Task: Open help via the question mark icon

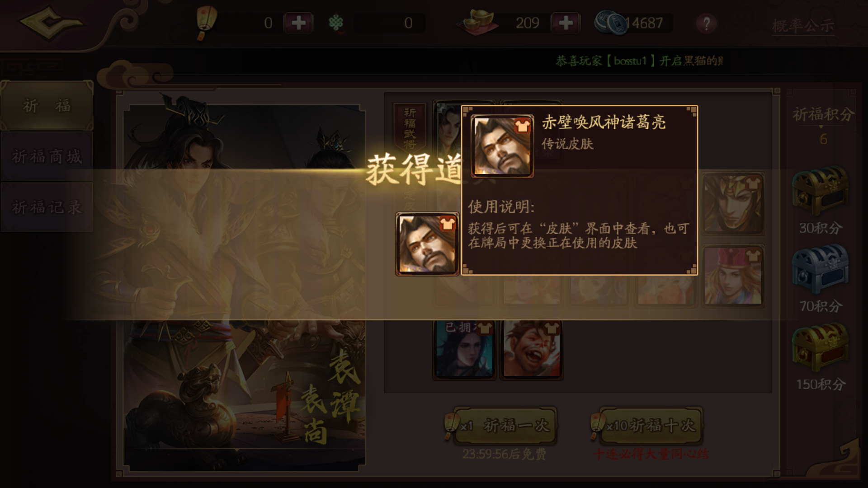Action: (706, 23)
